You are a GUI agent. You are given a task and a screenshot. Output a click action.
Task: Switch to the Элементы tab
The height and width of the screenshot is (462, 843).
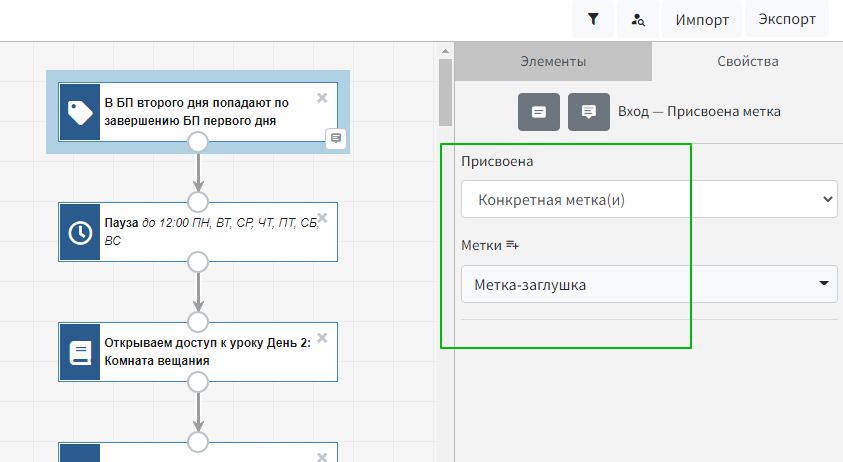(x=553, y=61)
